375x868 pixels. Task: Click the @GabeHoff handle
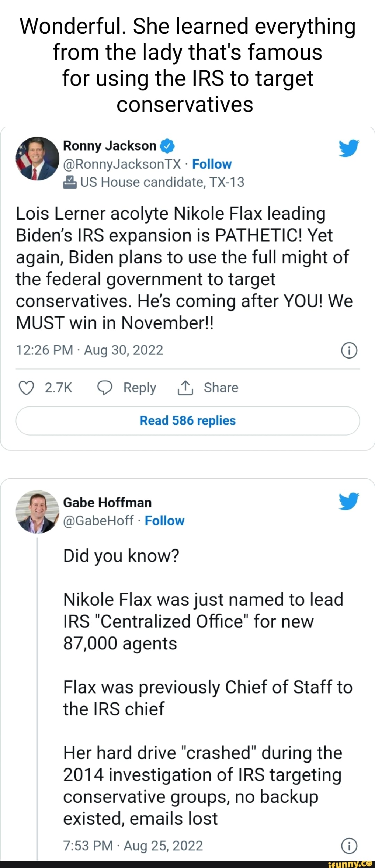[x=98, y=521]
